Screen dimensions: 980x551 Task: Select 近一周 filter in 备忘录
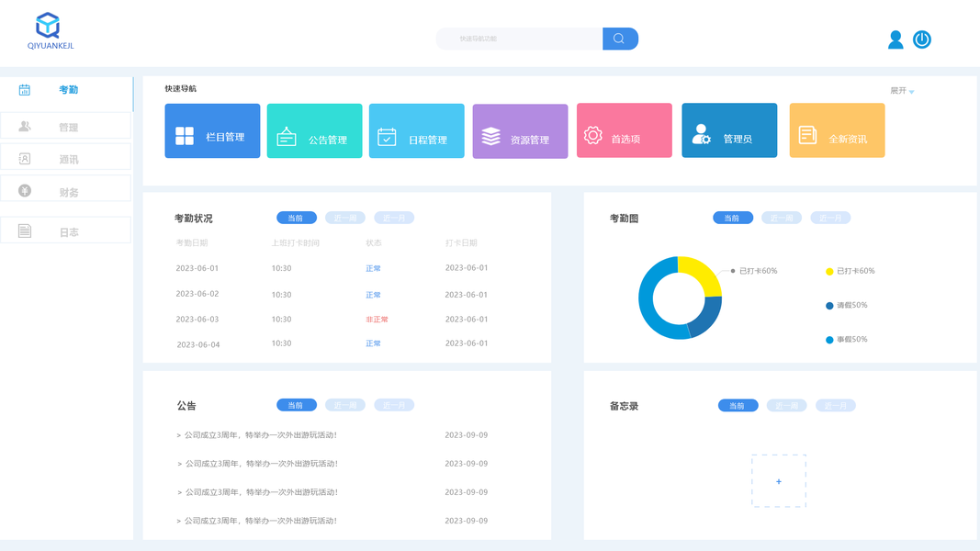point(786,406)
